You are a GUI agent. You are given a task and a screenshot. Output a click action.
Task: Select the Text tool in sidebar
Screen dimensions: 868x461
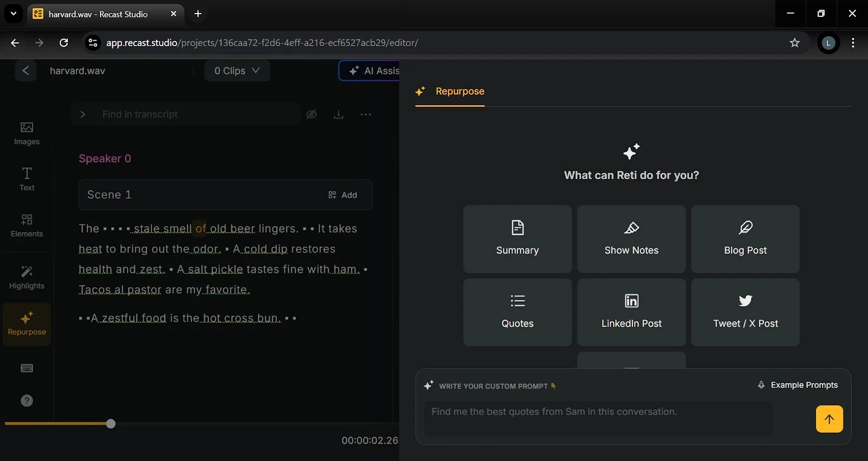point(27,179)
